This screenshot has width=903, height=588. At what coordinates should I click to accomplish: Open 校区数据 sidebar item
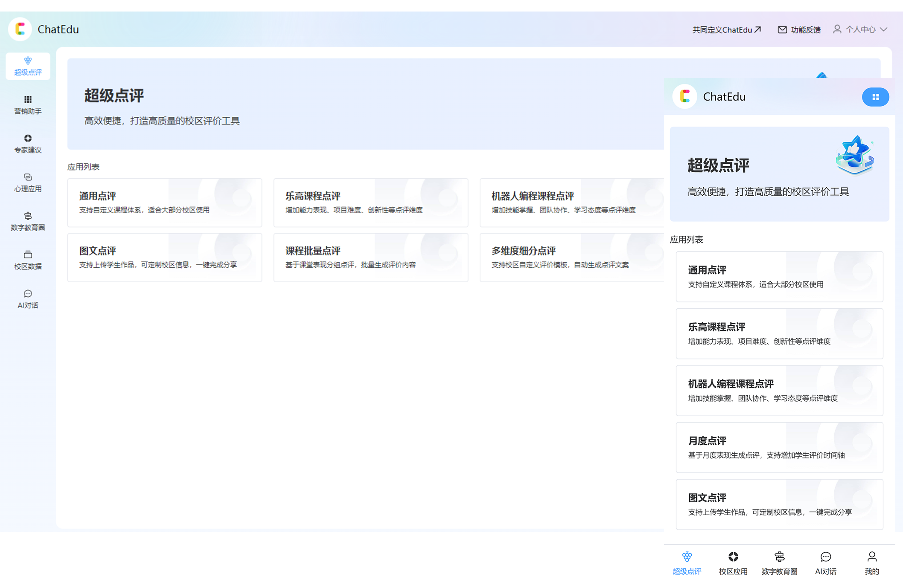(x=28, y=260)
